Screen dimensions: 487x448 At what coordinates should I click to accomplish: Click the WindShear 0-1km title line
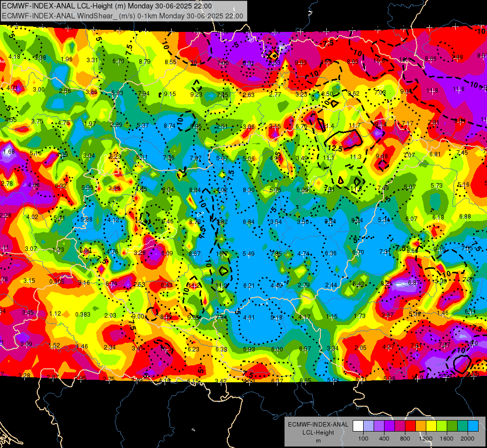[x=122, y=15]
